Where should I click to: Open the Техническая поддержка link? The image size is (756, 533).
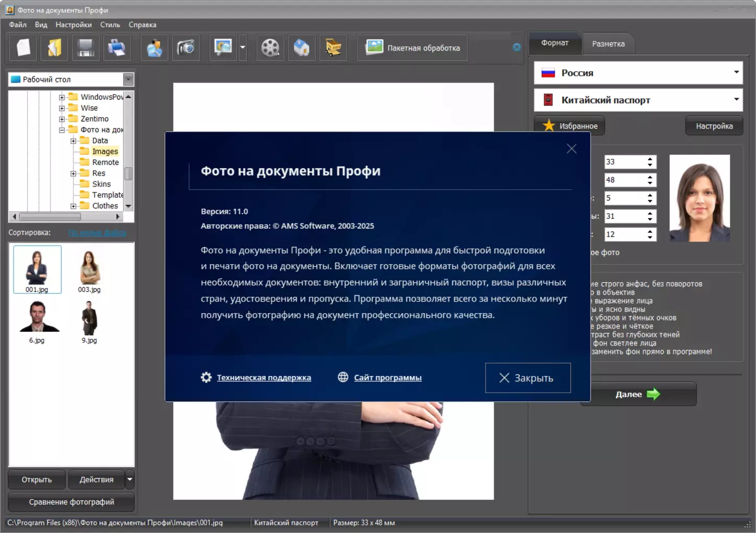[x=264, y=378]
